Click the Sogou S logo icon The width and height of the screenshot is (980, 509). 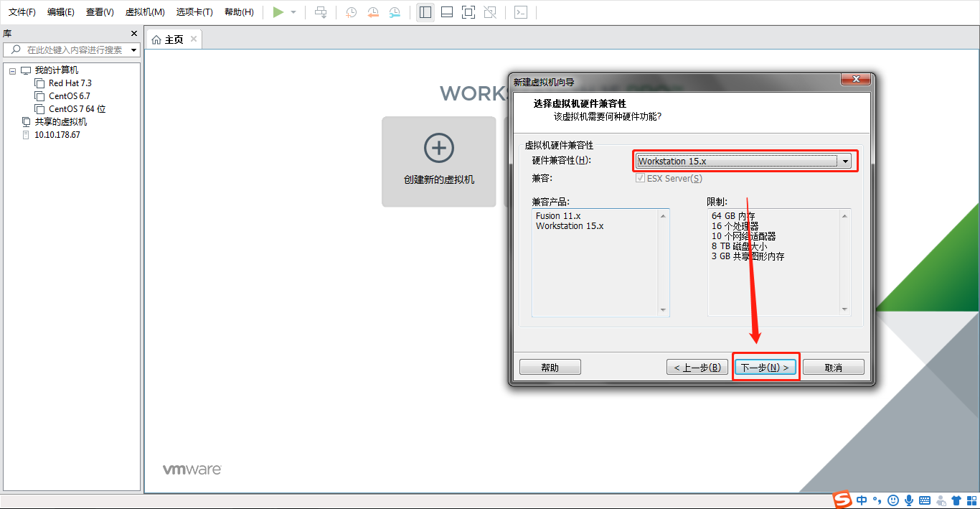pyautogui.click(x=842, y=500)
